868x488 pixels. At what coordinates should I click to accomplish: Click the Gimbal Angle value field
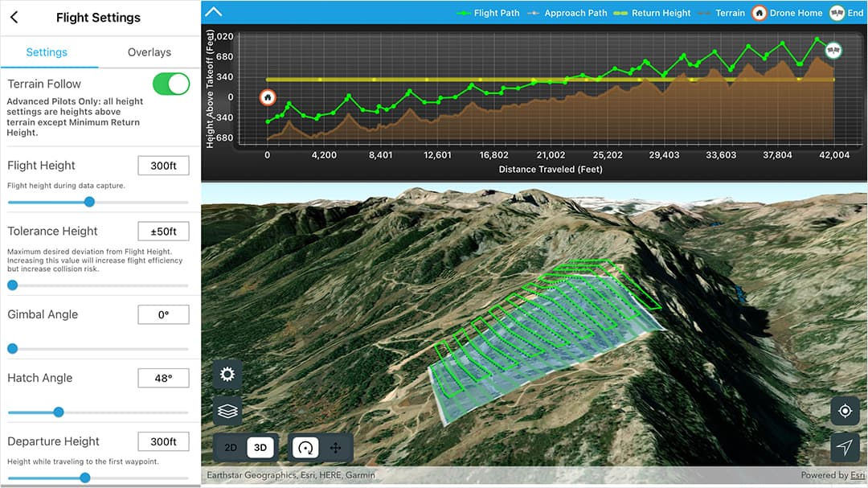[x=163, y=314]
